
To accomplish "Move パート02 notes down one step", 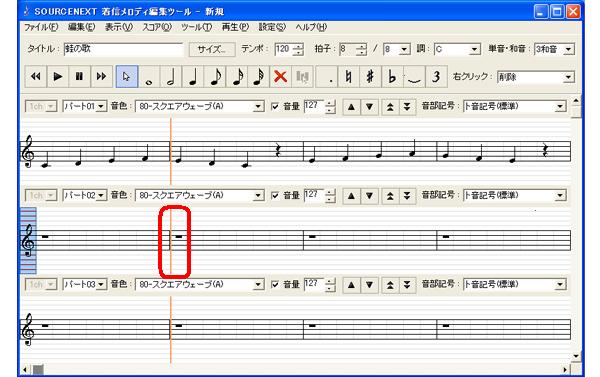I will 369,196.
